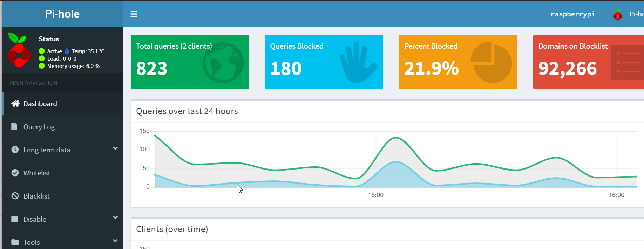Click the Tools folder icon
The height and width of the screenshot is (249, 644).
(x=15, y=242)
